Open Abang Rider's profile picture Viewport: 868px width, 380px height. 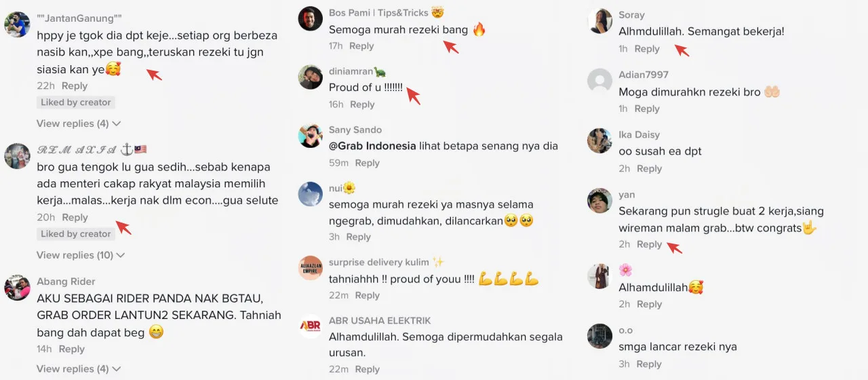[17, 288]
